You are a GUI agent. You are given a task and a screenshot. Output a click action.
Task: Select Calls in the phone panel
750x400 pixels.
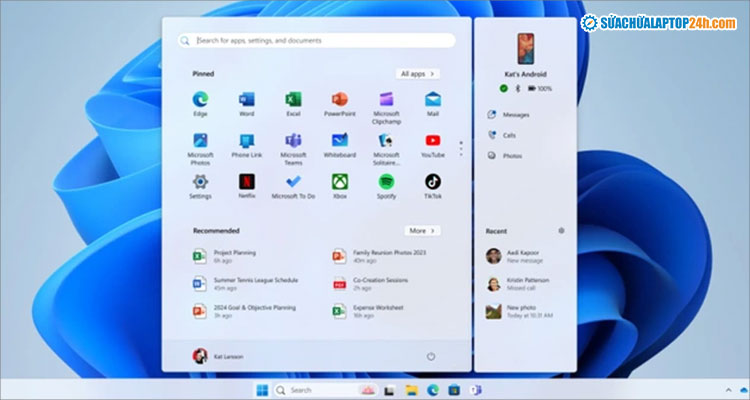tap(509, 135)
